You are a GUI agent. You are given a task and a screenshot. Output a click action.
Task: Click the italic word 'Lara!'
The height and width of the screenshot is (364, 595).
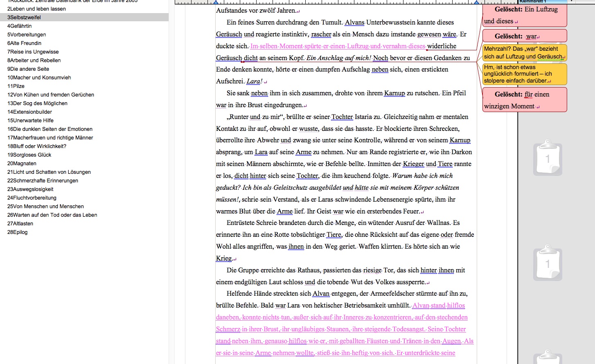click(255, 81)
